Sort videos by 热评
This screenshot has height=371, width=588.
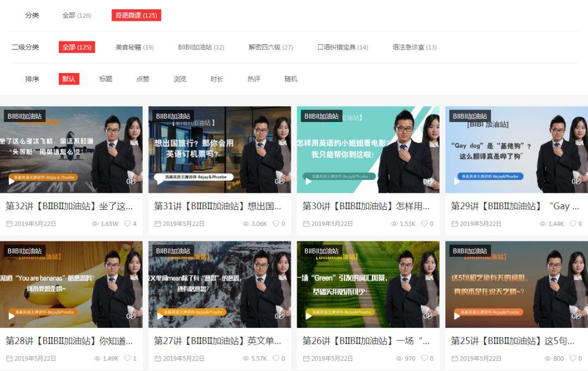coord(254,79)
